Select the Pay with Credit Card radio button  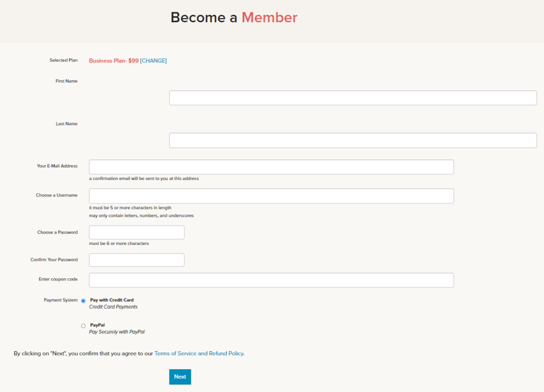83,301
